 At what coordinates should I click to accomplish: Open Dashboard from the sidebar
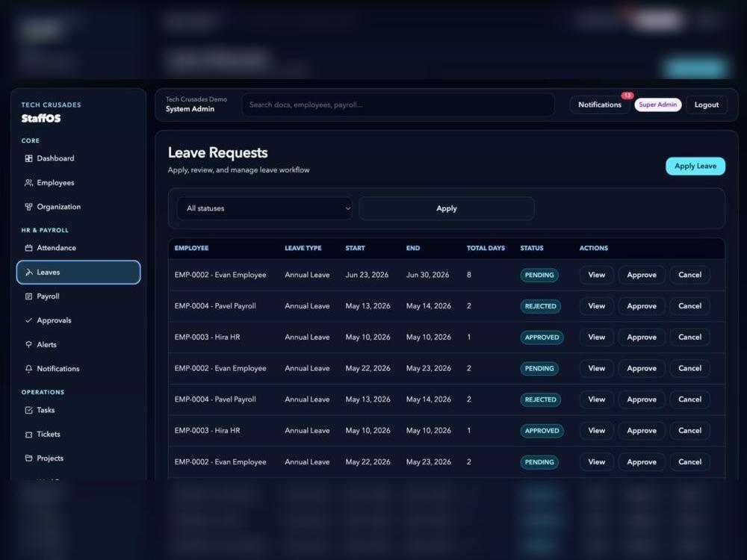coord(78,158)
